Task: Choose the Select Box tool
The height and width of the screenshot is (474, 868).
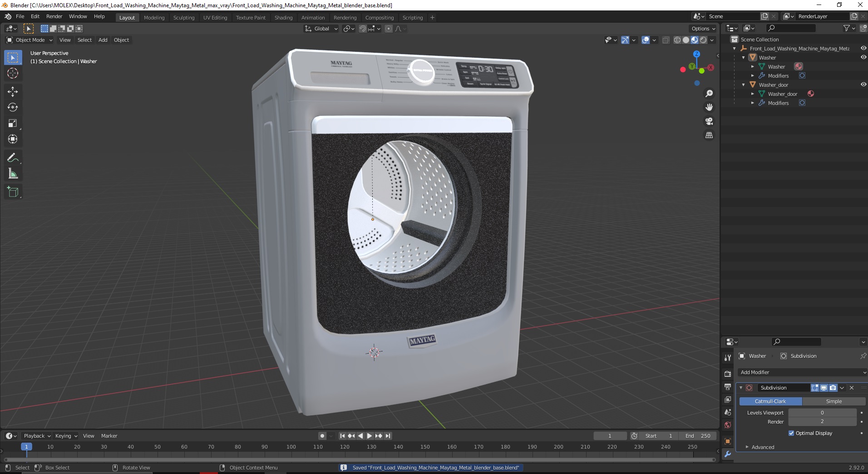Action: tap(13, 58)
